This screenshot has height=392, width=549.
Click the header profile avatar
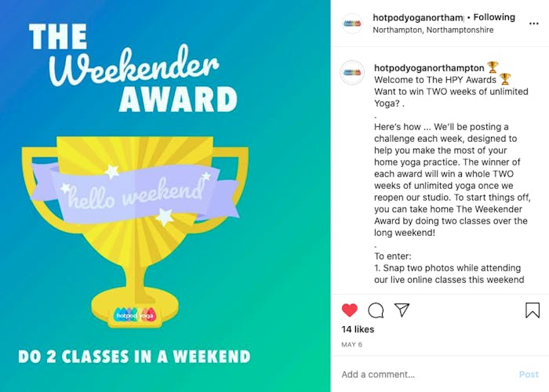(352, 24)
